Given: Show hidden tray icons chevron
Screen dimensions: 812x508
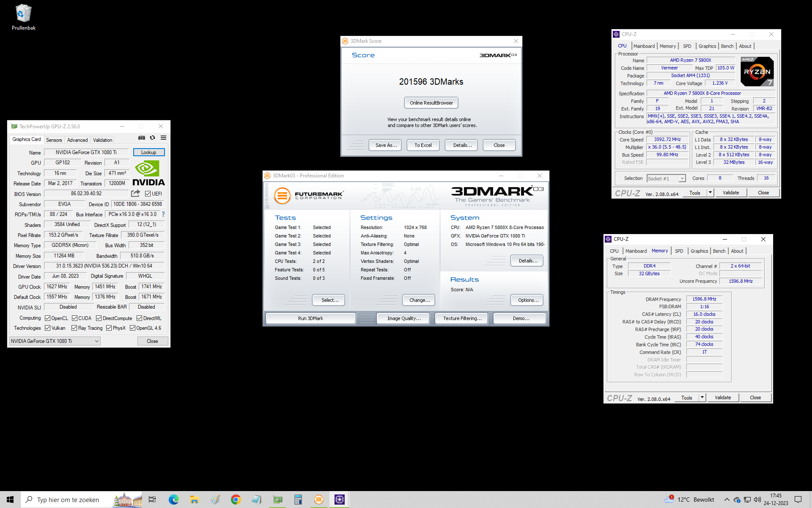Looking at the screenshot, I should point(727,500).
